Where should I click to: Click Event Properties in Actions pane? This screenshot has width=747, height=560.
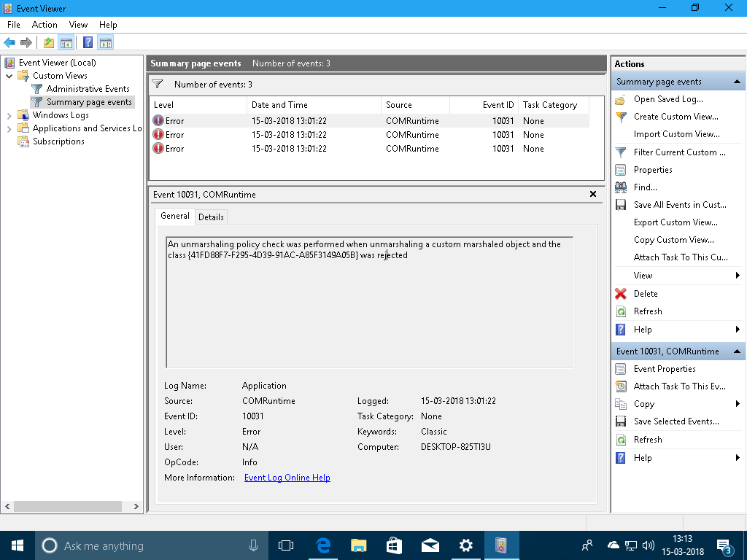click(664, 369)
